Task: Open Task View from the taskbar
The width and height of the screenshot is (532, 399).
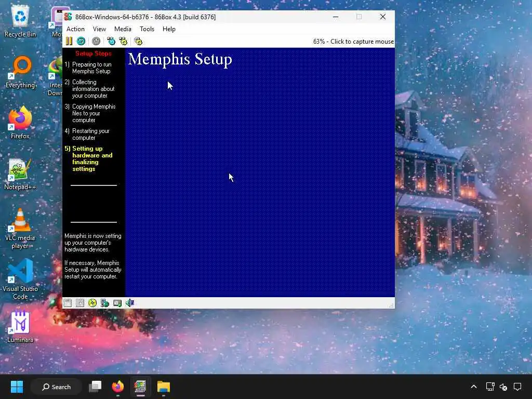Action: tap(95, 387)
